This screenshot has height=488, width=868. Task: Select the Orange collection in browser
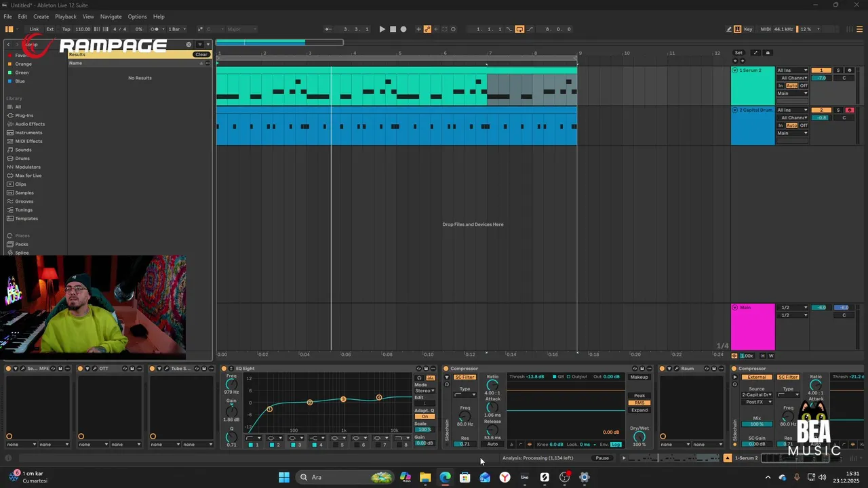(x=24, y=64)
